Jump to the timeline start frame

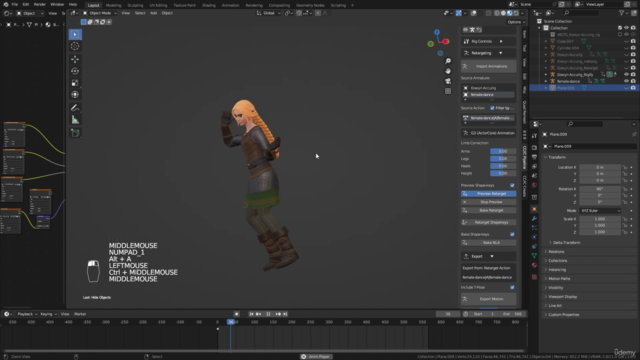[x=251, y=314]
